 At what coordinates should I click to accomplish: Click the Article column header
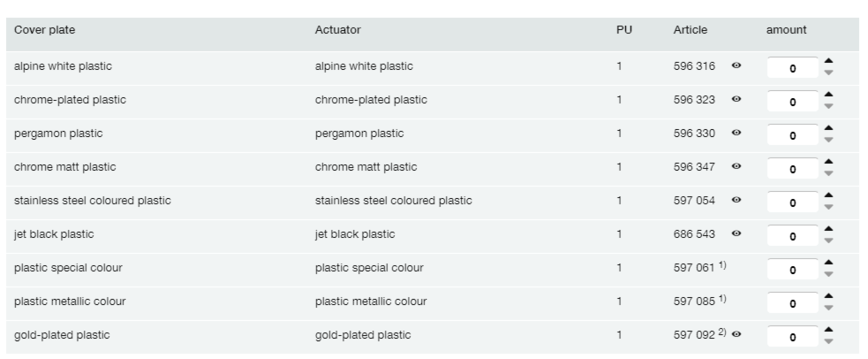pyautogui.click(x=690, y=30)
